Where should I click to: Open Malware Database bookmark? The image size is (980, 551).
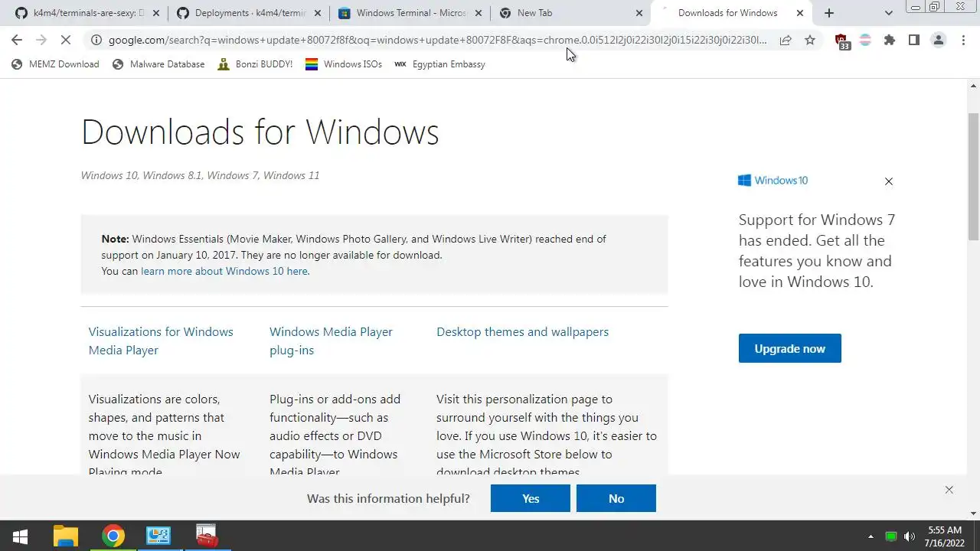pyautogui.click(x=158, y=64)
